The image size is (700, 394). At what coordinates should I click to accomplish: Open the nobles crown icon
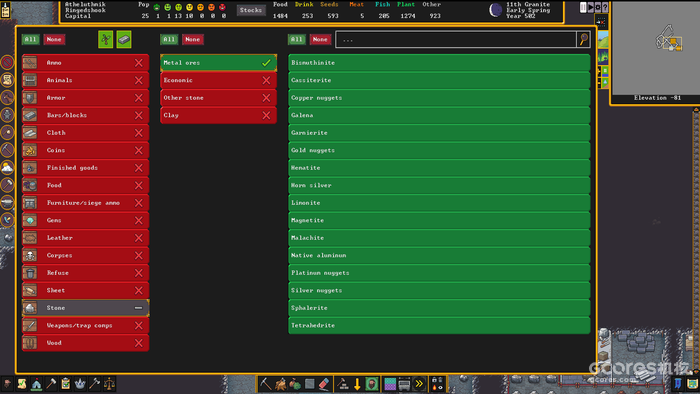pyautogui.click(x=80, y=384)
